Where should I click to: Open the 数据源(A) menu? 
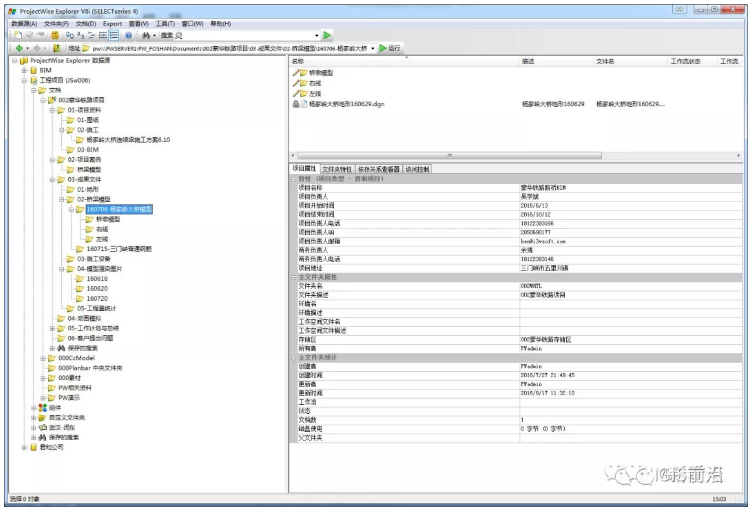pyautogui.click(x=24, y=23)
